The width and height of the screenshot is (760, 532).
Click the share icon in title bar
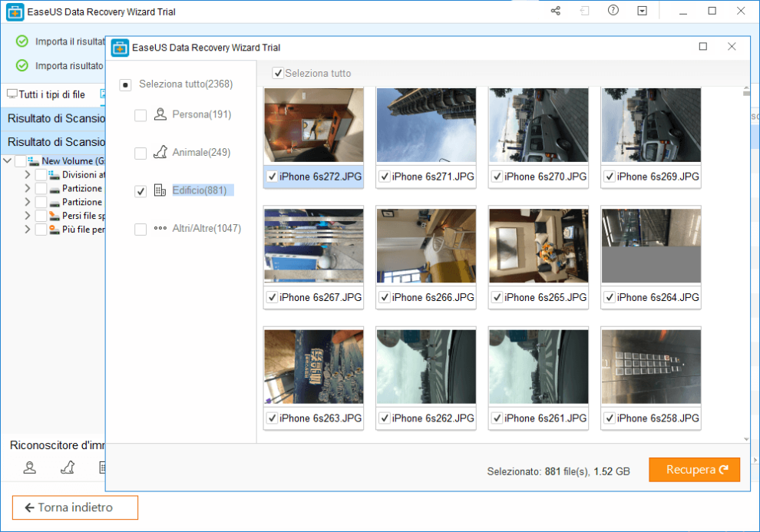(x=556, y=11)
